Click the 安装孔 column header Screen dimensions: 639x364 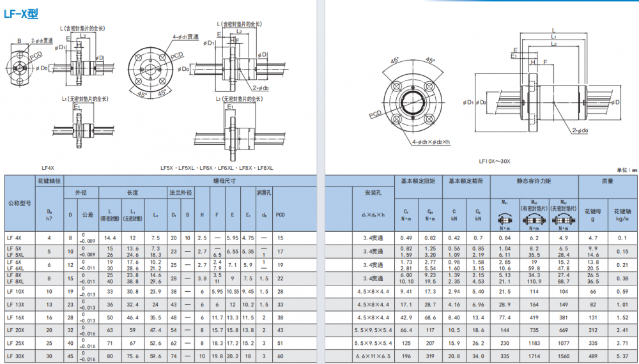click(373, 192)
